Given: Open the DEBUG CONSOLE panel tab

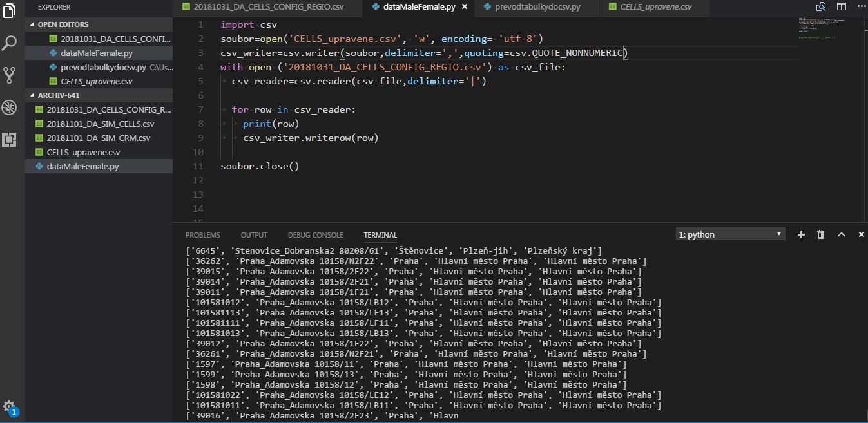Looking at the screenshot, I should [316, 235].
